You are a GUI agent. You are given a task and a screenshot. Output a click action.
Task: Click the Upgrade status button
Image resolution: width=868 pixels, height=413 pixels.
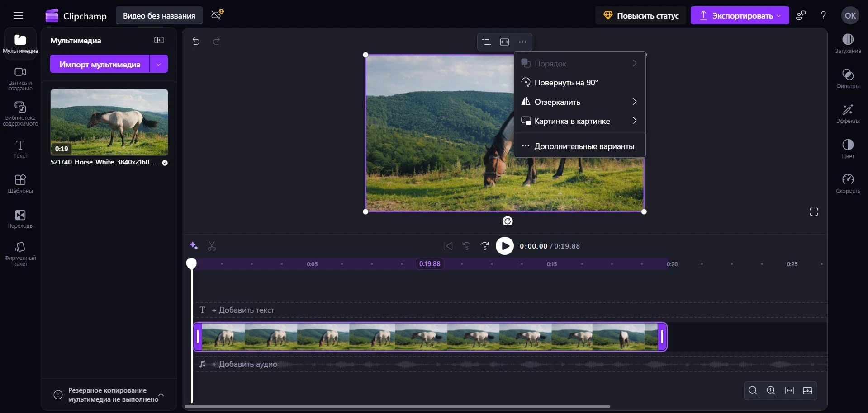point(640,16)
